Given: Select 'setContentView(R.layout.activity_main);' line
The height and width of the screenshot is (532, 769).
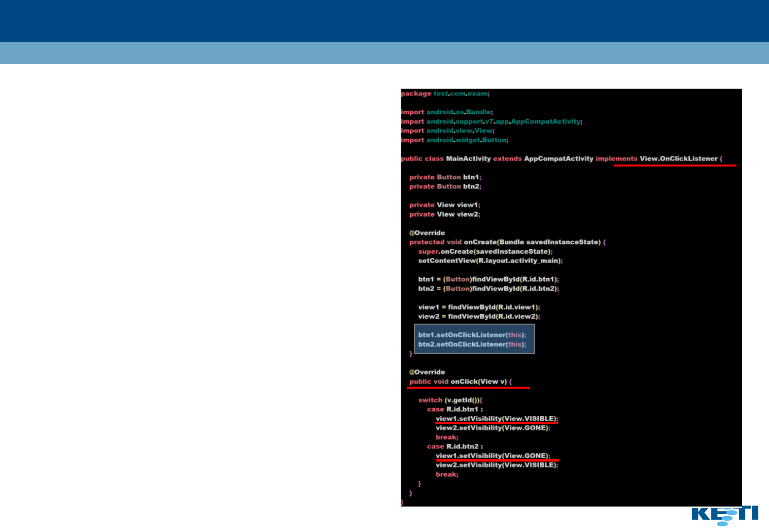Looking at the screenshot, I should click(490, 261).
